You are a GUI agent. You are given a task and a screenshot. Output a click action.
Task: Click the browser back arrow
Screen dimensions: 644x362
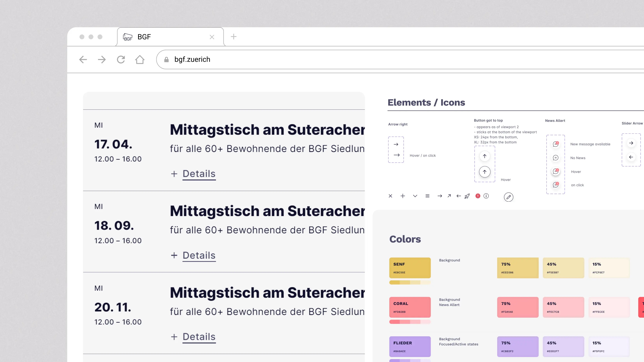[83, 60]
